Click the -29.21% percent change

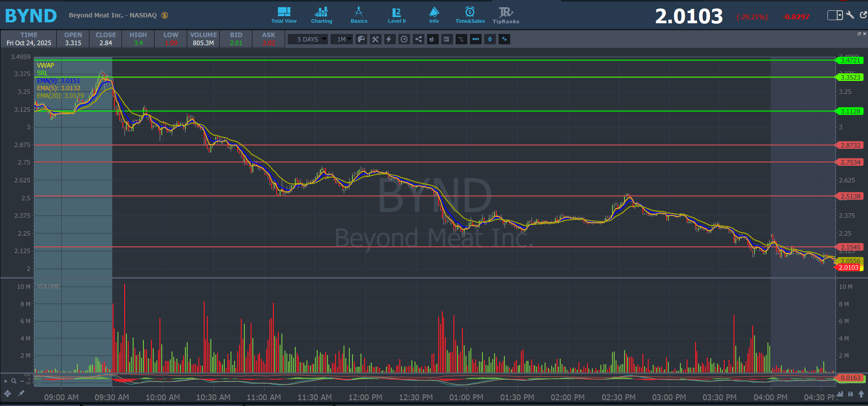coord(752,17)
